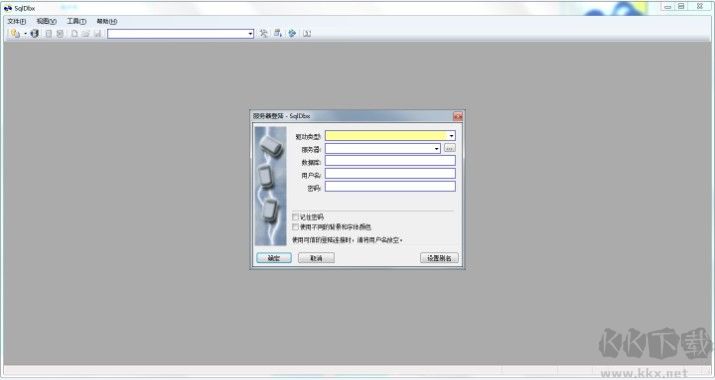Image resolution: width=715 pixels, height=380 pixels.
Task: Click the last toolbar icon right of the globe
Action: [307, 33]
